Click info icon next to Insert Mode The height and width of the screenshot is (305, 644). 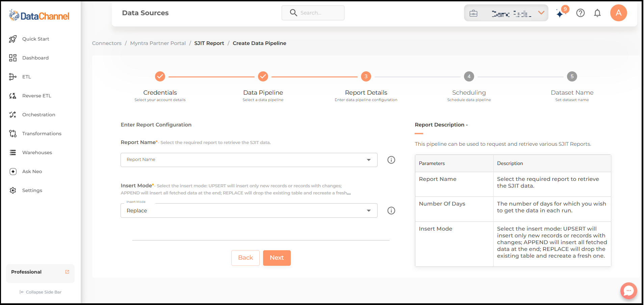pos(391,211)
